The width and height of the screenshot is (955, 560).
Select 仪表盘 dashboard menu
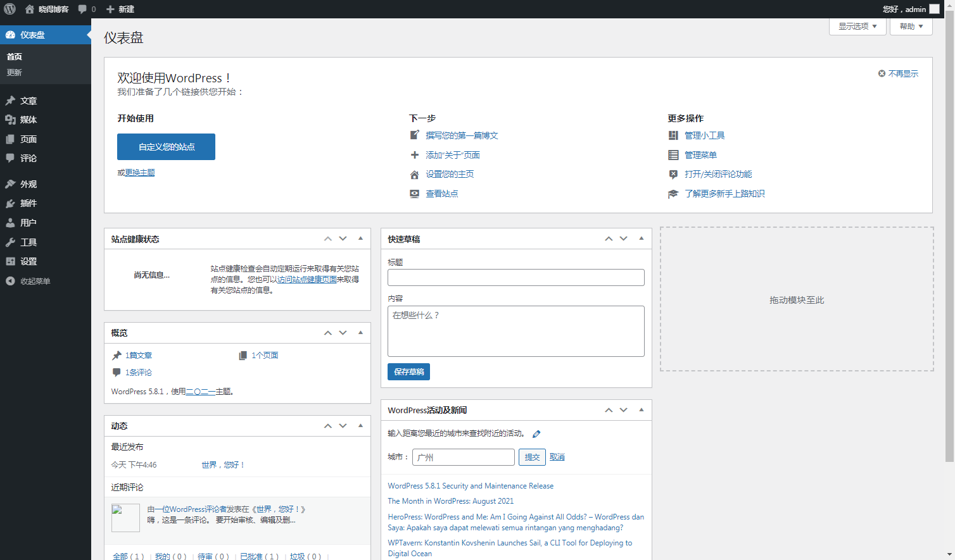coord(46,35)
